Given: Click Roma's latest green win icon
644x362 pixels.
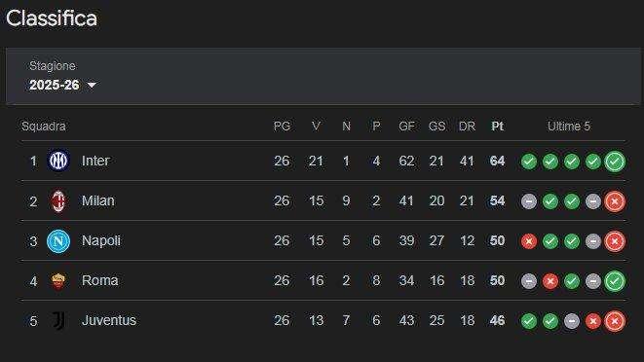Looking at the screenshot, I should [x=615, y=281].
